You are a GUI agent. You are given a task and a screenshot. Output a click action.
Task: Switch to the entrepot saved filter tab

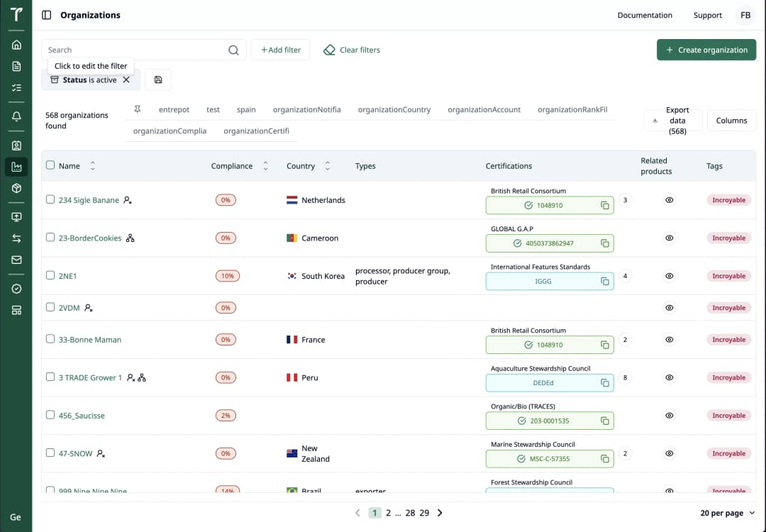coord(174,109)
